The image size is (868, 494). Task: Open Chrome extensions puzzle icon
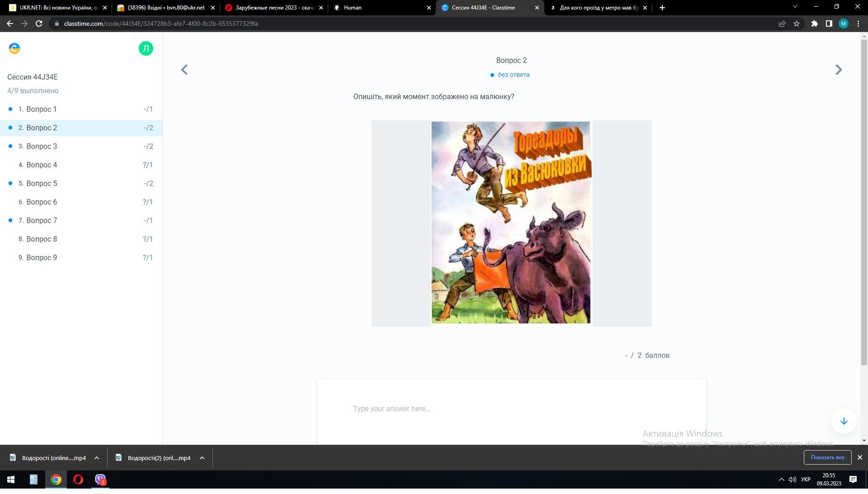click(x=814, y=24)
